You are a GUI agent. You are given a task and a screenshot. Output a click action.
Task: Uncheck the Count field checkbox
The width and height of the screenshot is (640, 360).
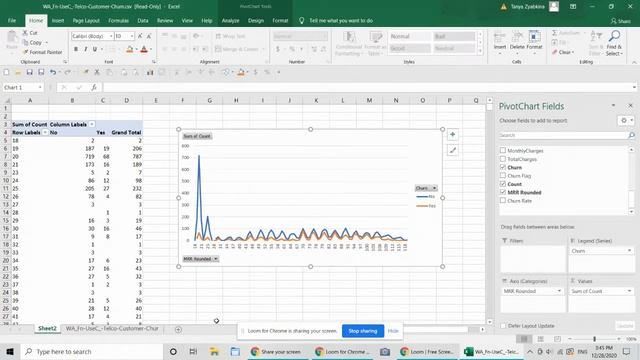[x=503, y=184]
